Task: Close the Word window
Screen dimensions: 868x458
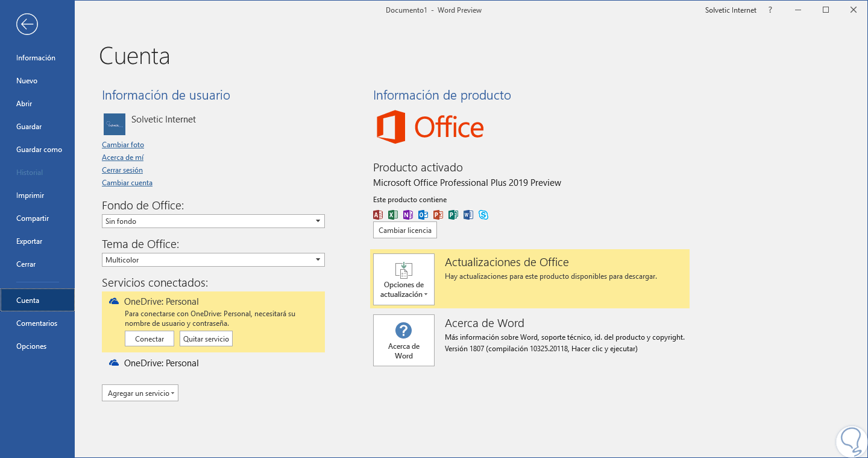Action: 854,10
